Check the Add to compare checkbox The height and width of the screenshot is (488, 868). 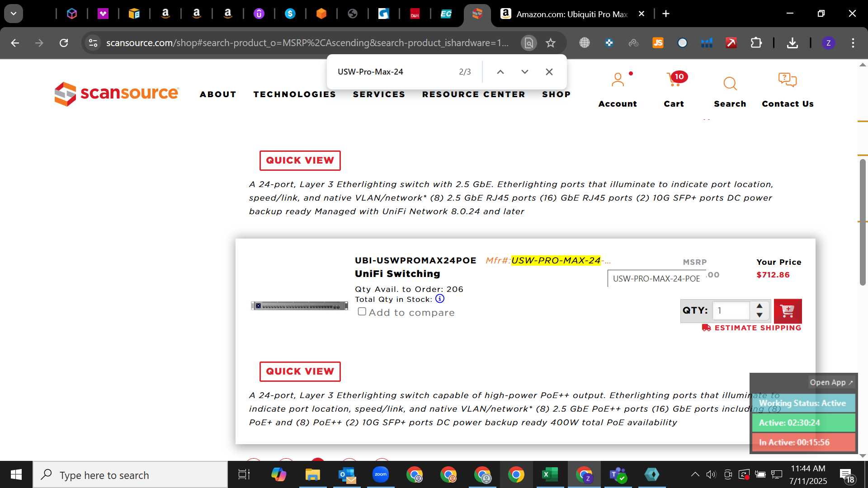pyautogui.click(x=362, y=311)
